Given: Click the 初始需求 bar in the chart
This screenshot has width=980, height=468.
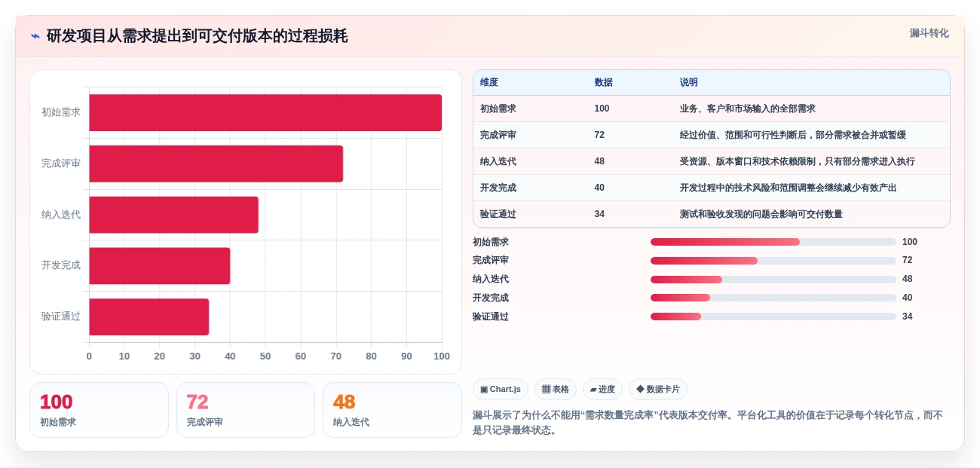Looking at the screenshot, I should pyautogui.click(x=265, y=112).
